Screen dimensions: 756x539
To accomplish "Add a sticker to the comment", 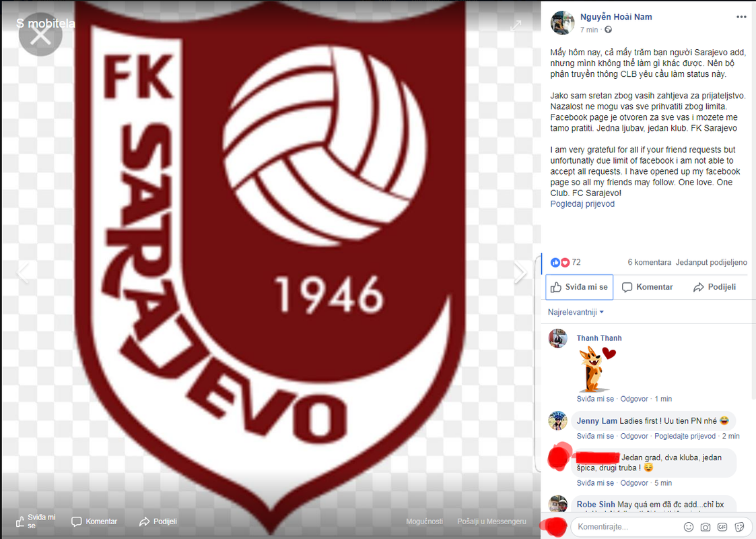I will pos(739,527).
